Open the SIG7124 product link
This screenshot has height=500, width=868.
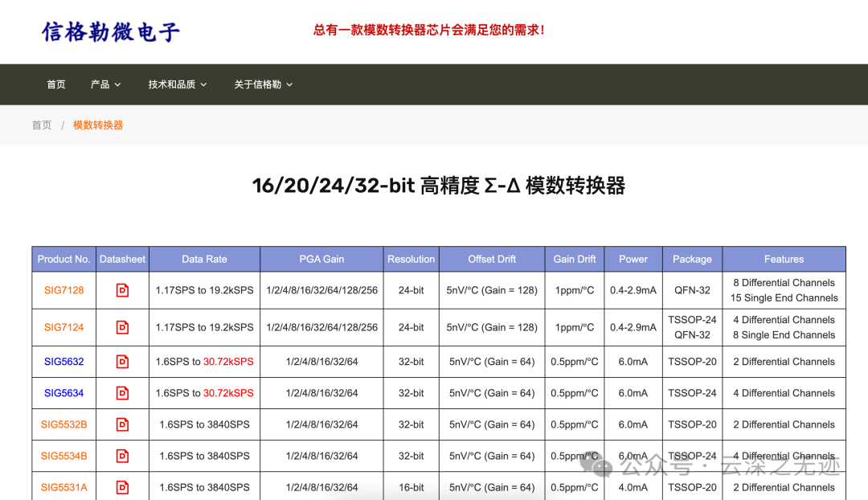click(64, 327)
